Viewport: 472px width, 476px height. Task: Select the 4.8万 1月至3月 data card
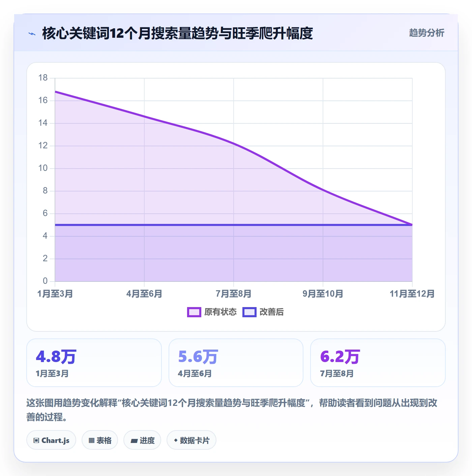[x=94, y=362]
